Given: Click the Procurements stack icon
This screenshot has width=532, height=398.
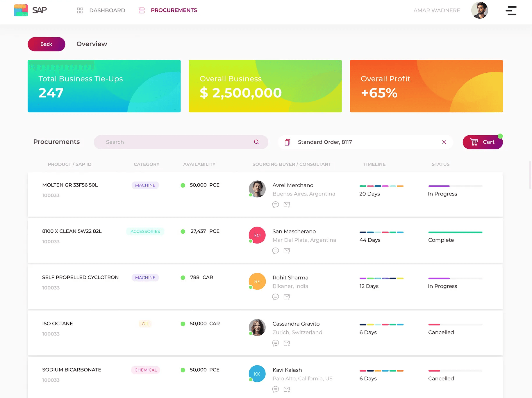Looking at the screenshot, I should pyautogui.click(x=142, y=10).
